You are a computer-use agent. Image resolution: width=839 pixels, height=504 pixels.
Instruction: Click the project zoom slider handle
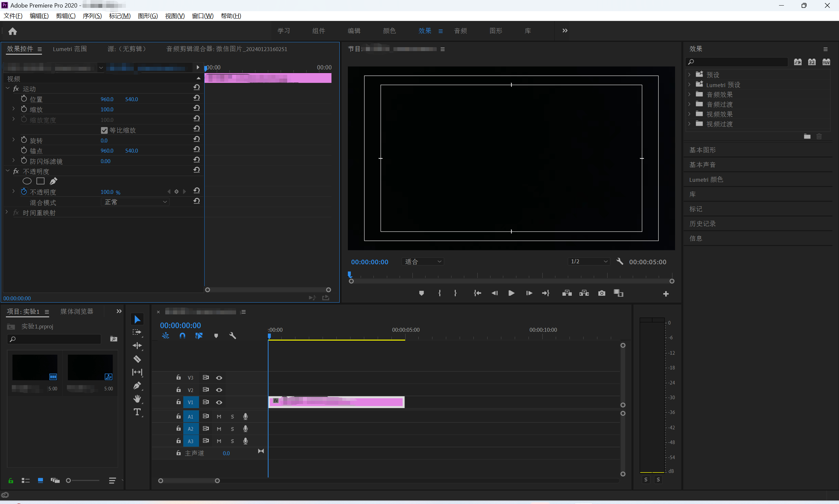click(68, 480)
